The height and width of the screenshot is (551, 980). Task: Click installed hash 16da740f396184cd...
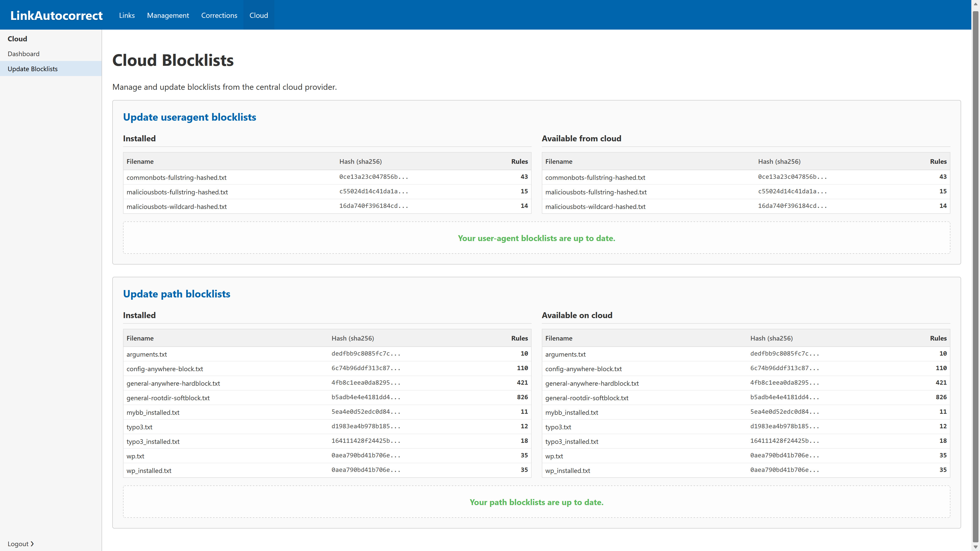(x=374, y=206)
